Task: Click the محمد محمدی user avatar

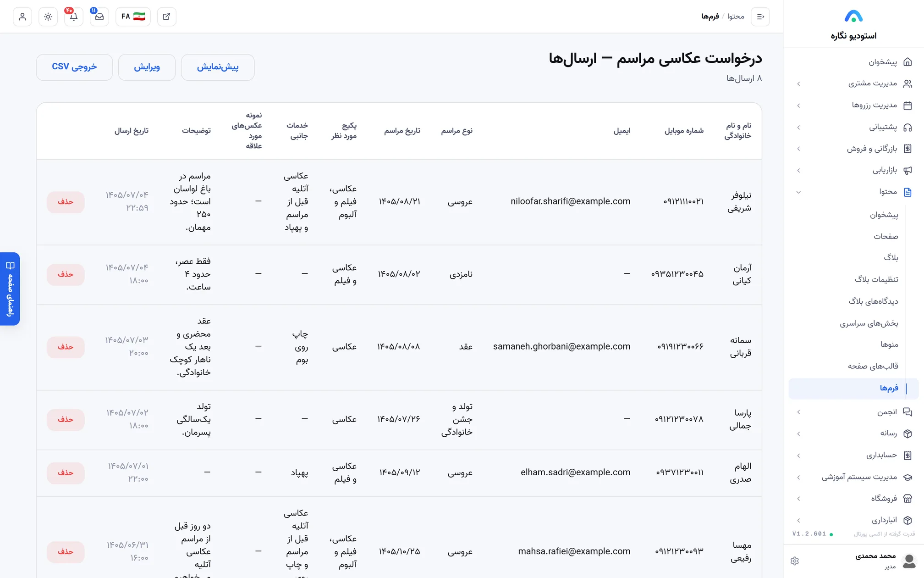Action: point(909,561)
